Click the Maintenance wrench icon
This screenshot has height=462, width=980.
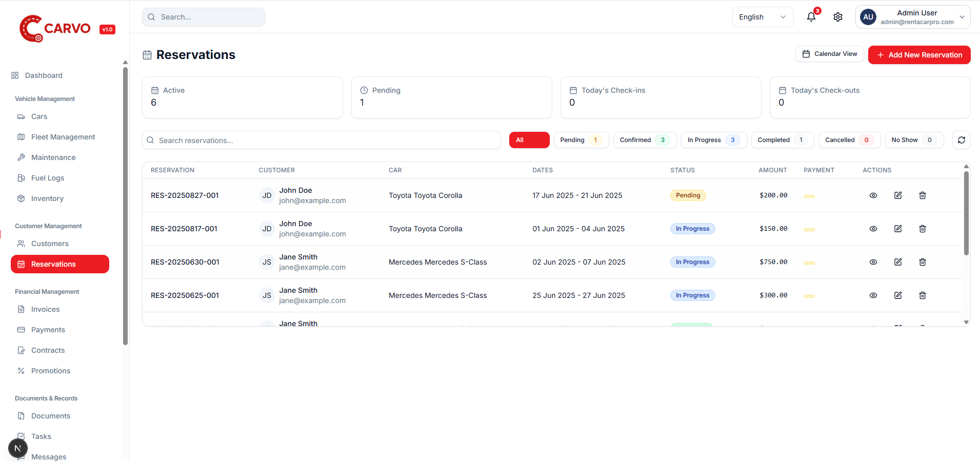[x=21, y=157]
